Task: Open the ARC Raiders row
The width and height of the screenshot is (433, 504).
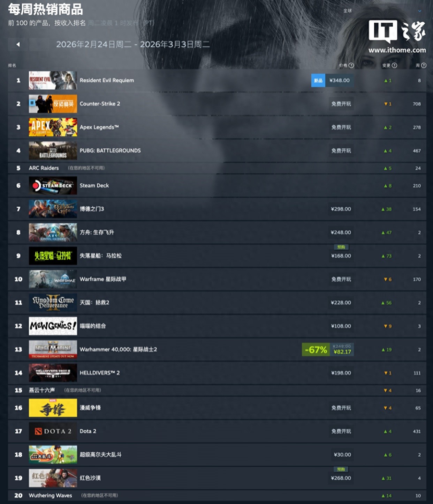Action: (x=217, y=168)
